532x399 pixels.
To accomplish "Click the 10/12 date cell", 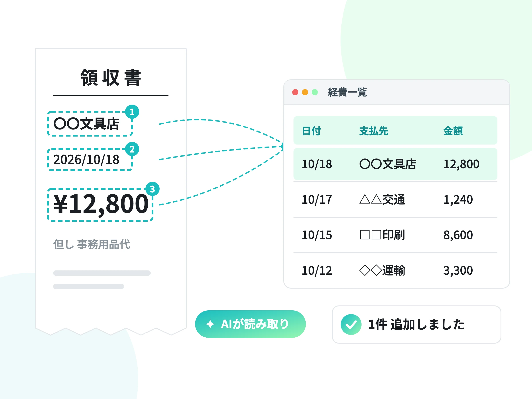I will (x=317, y=271).
